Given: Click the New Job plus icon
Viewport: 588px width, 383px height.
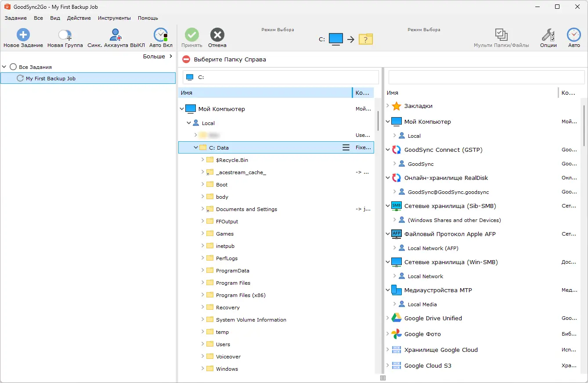Looking at the screenshot, I should (x=23, y=35).
